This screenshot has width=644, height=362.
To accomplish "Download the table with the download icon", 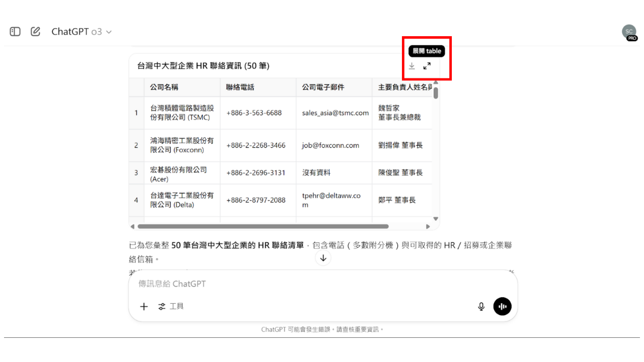I will [412, 66].
